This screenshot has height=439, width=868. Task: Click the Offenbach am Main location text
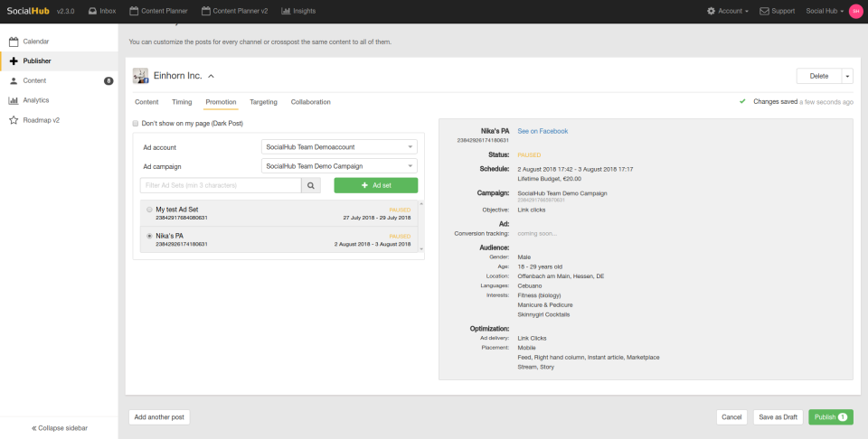[561, 276]
